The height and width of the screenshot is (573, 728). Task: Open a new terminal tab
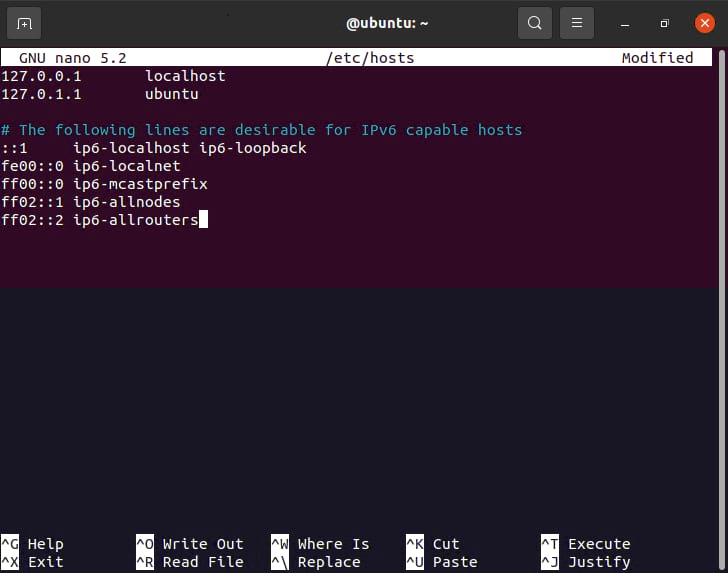click(25, 22)
